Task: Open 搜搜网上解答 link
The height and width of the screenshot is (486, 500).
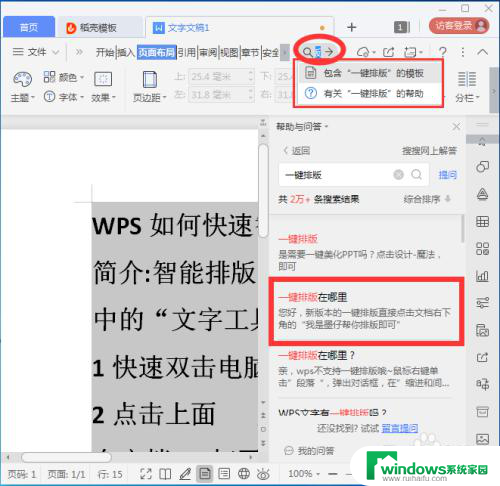Action: 429,151
